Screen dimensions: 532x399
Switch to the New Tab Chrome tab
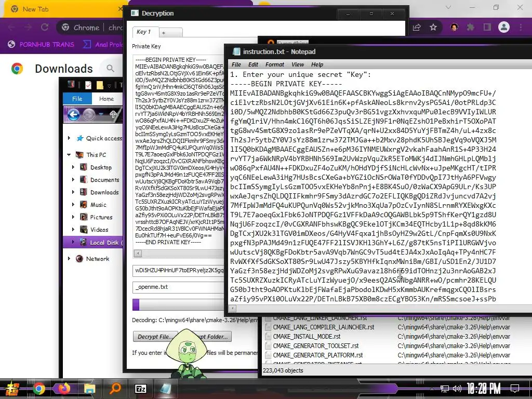(64, 9)
